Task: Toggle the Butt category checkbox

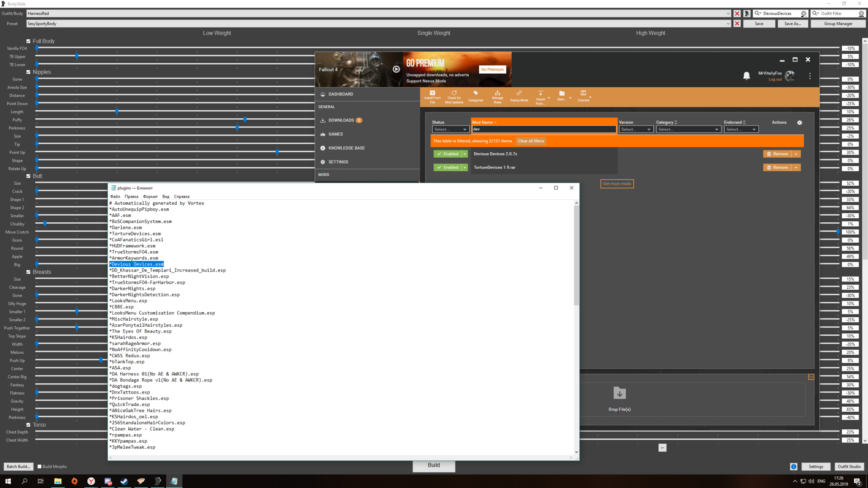Action: pyautogui.click(x=28, y=176)
